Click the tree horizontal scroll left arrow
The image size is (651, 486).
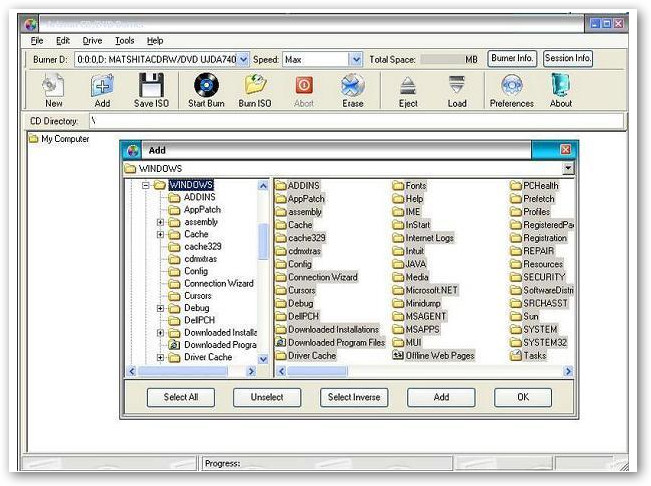(x=132, y=371)
